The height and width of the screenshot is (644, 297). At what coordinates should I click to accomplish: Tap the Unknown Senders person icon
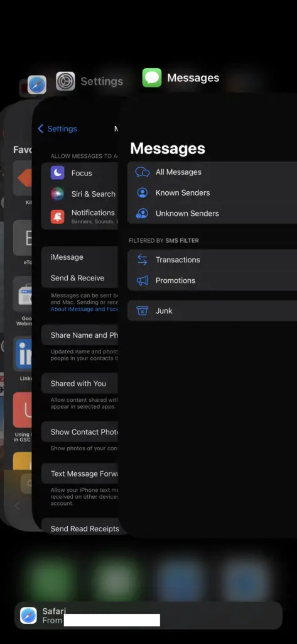(x=143, y=213)
